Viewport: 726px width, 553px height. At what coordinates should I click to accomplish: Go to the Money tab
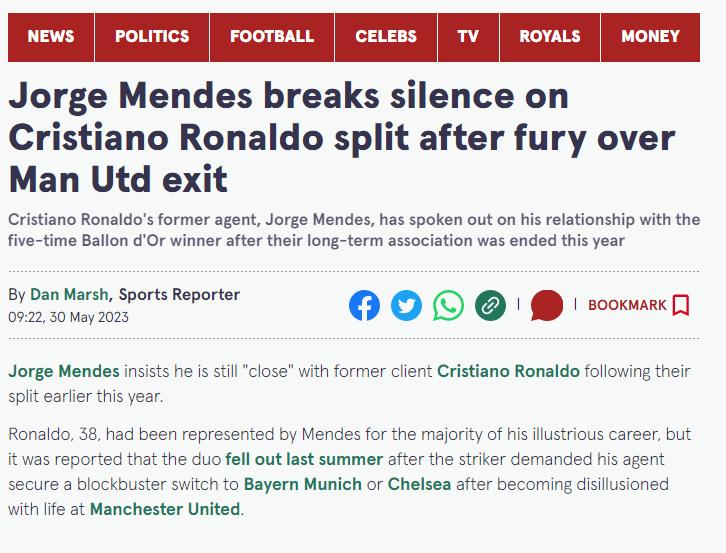(x=650, y=37)
